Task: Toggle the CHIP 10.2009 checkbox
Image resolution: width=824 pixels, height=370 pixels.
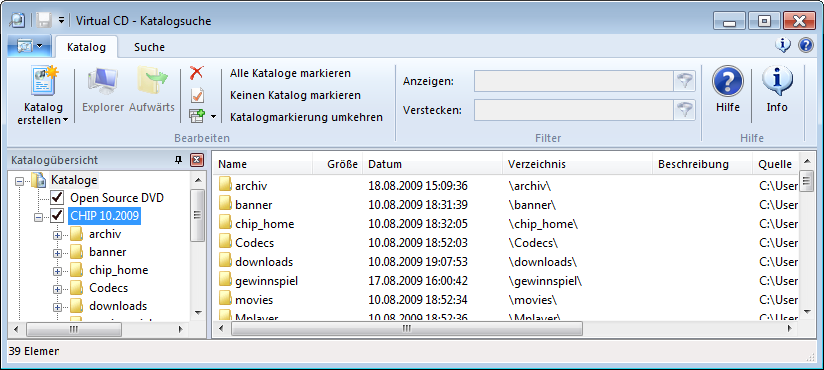Action: (x=57, y=216)
